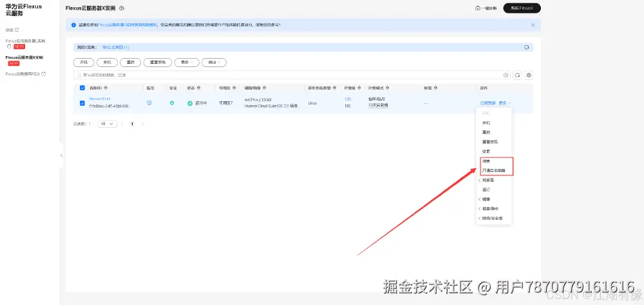This screenshot has height=305, width=644.
Task: Open search help icon in search bar
Action: point(506,75)
